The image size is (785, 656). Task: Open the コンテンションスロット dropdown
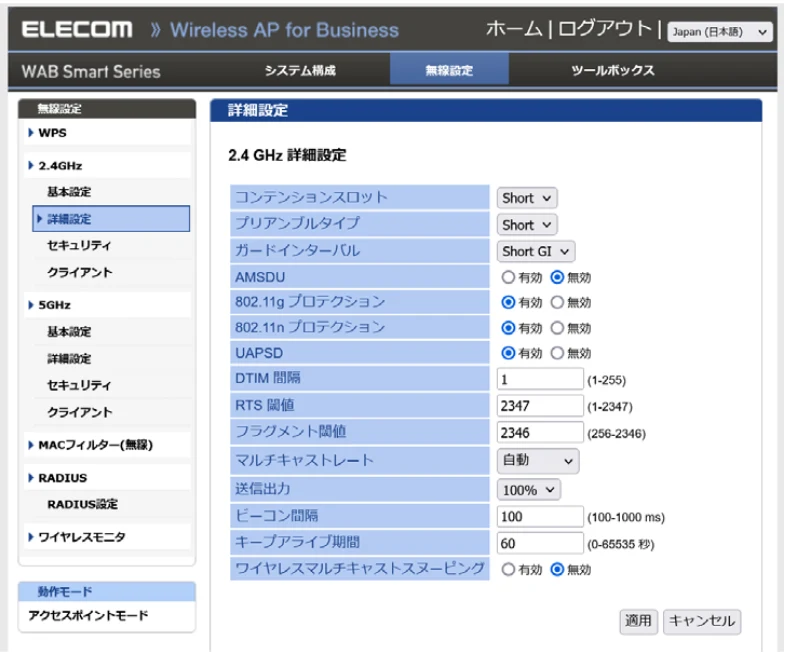pyautogui.click(x=527, y=198)
